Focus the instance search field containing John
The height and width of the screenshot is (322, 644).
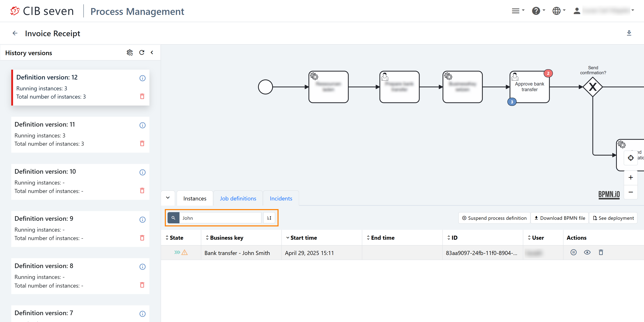pos(220,218)
